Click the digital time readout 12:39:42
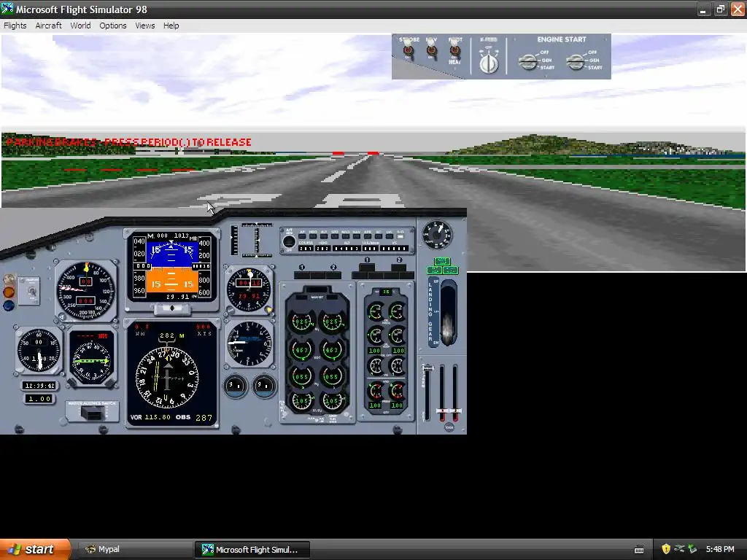Image resolution: width=747 pixels, height=560 pixels. [39, 385]
